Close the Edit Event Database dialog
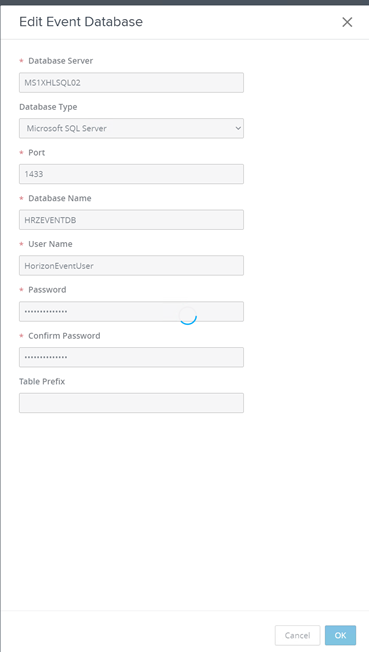The width and height of the screenshot is (369, 652). (x=347, y=22)
